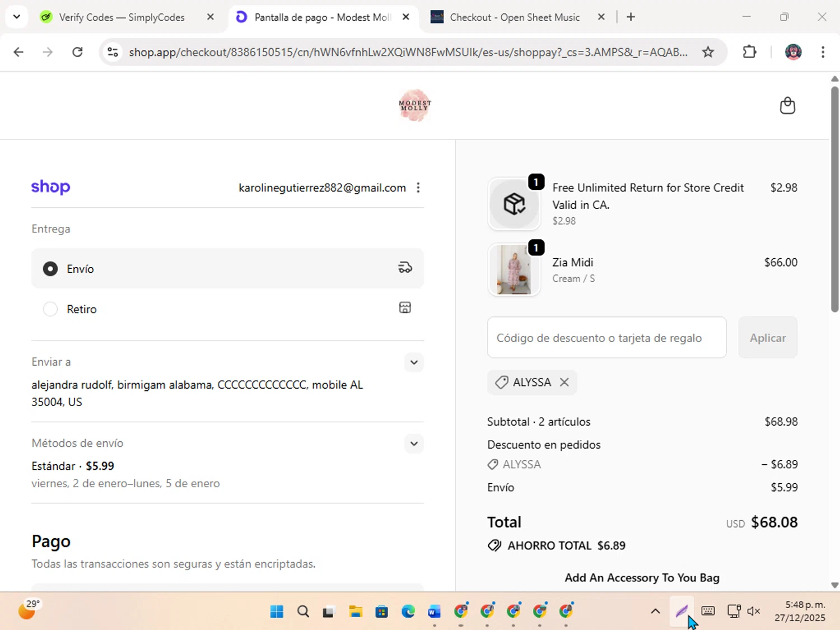Open Microsoft Word from the taskbar
840x630 pixels.
click(x=434, y=611)
